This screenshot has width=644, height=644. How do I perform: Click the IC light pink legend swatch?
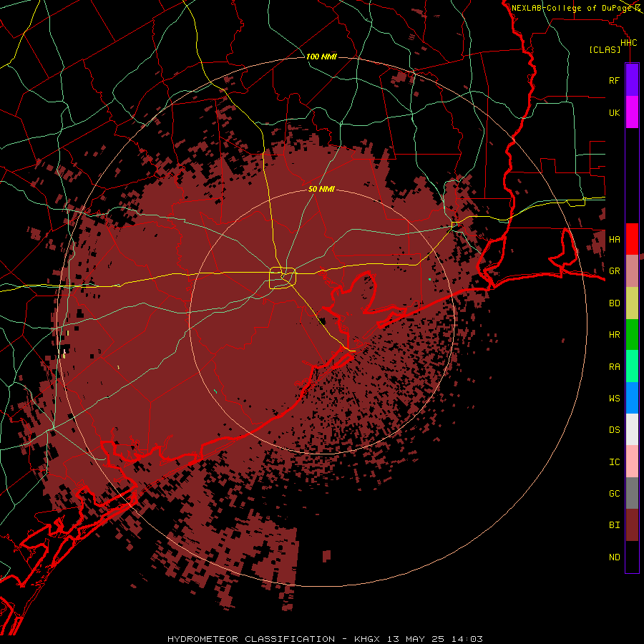pos(632,462)
